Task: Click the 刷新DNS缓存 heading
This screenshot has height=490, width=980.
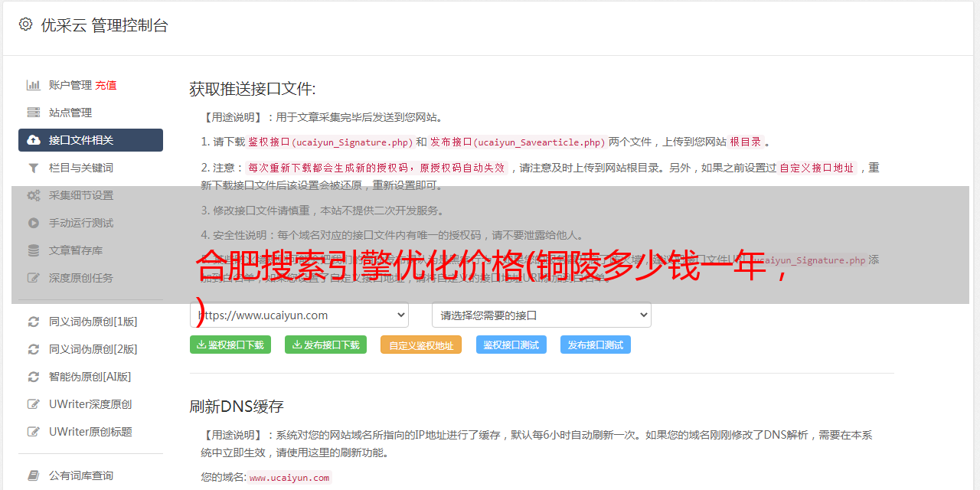Action: 237,406
